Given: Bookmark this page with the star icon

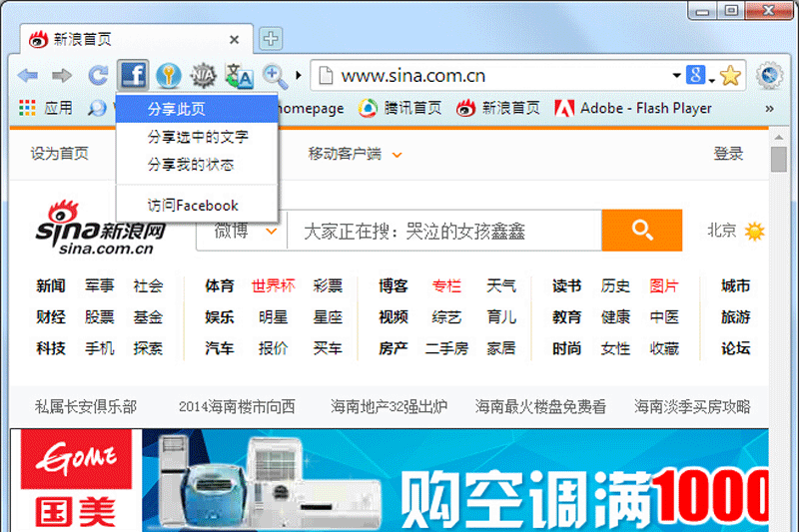Looking at the screenshot, I should coord(730,75).
